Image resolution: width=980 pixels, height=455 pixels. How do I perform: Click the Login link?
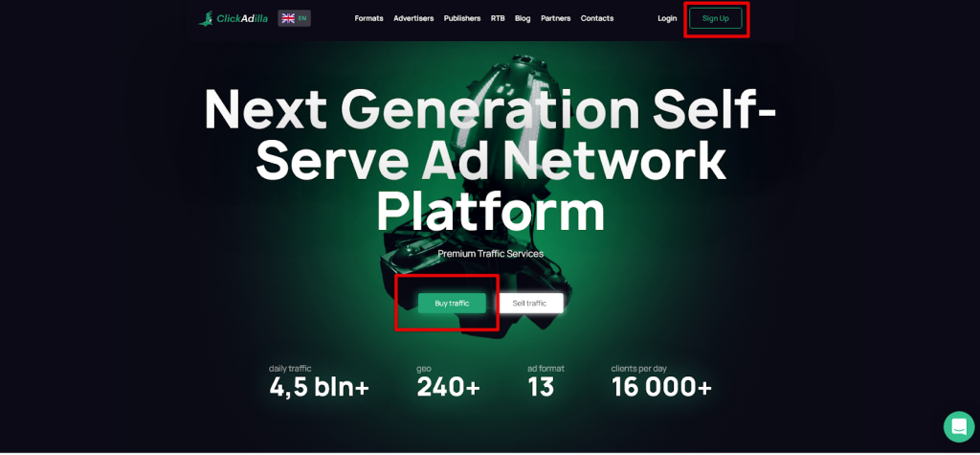pyautogui.click(x=667, y=18)
